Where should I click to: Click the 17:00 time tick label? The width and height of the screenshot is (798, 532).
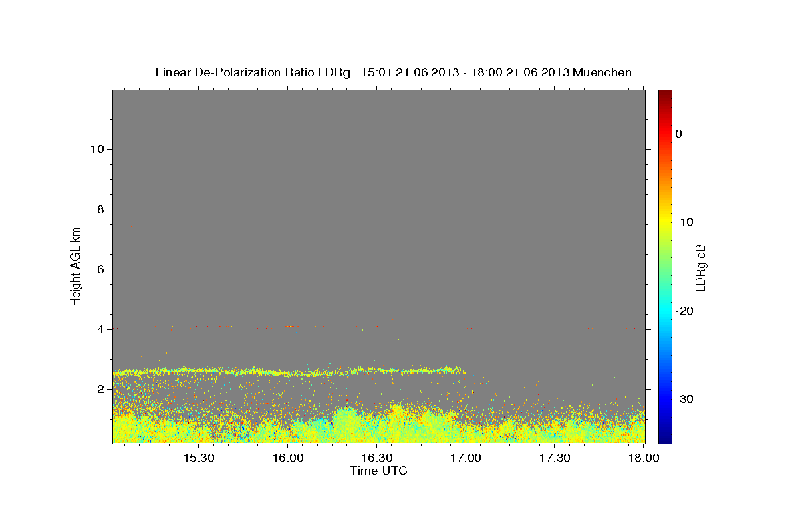pos(465,458)
